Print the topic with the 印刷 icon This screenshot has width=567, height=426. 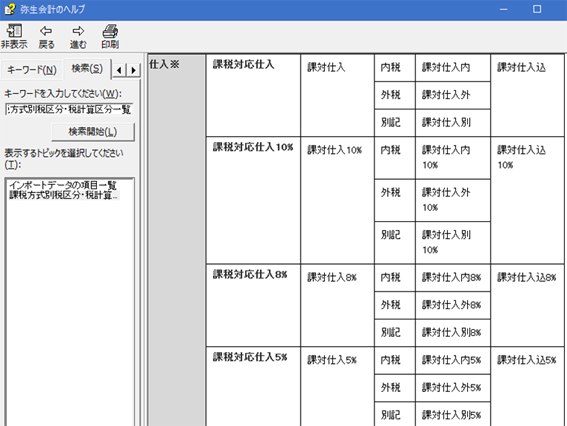110,36
